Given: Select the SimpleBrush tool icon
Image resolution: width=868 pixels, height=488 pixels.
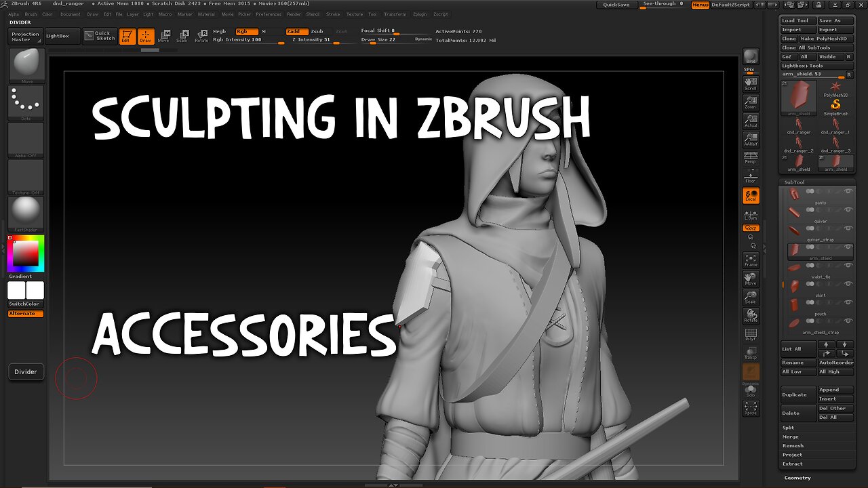Looking at the screenshot, I should click(x=835, y=107).
